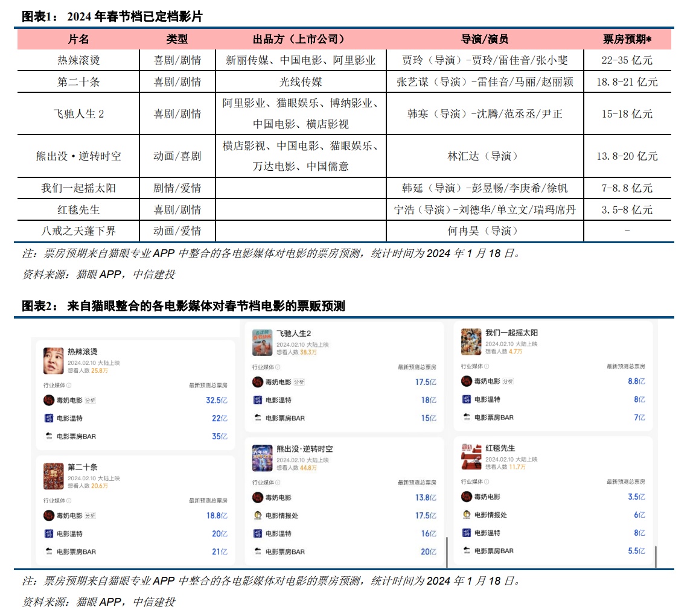Click 毒奶电影 avatar in 热辣滚烫 card
The height and width of the screenshot is (616, 696).
pyautogui.click(x=49, y=401)
